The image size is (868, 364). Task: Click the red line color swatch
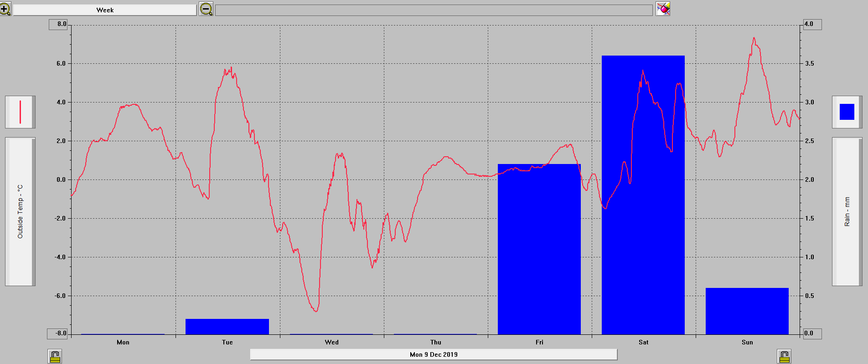tap(20, 112)
